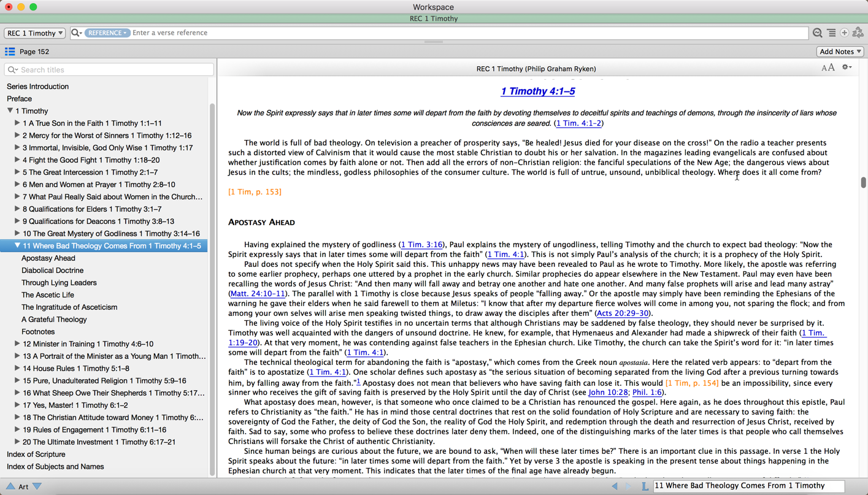Click the recycle arrows icon at top right

[x=858, y=33]
